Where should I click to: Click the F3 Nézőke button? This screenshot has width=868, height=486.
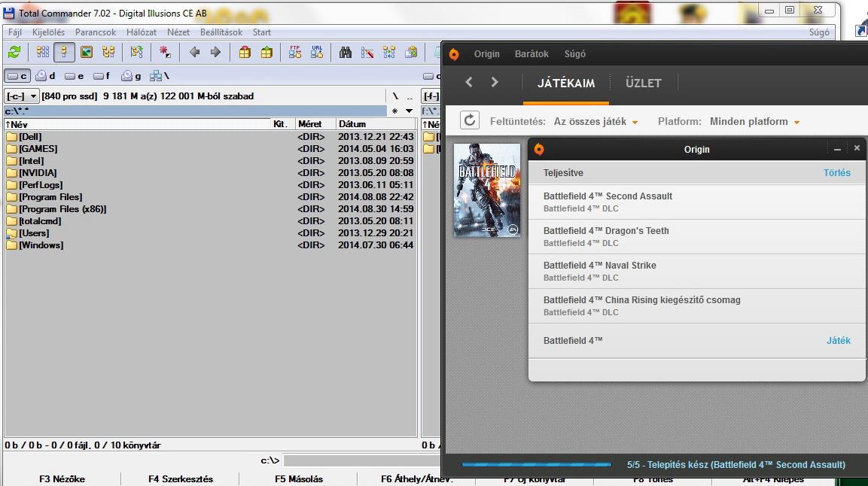pos(62,478)
